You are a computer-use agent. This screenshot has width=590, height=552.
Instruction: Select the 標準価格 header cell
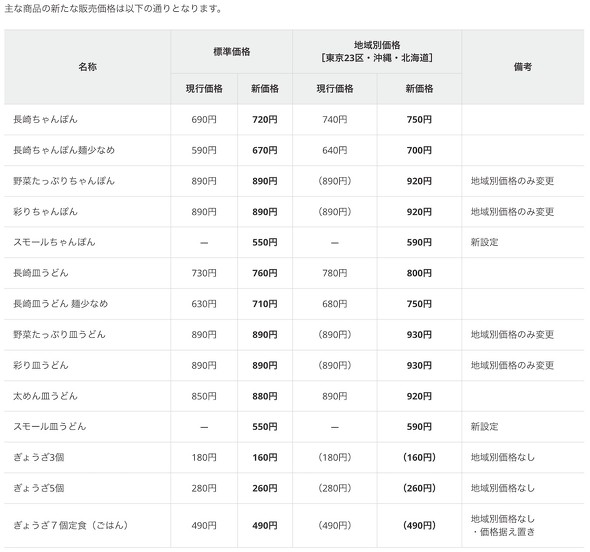pyautogui.click(x=231, y=52)
